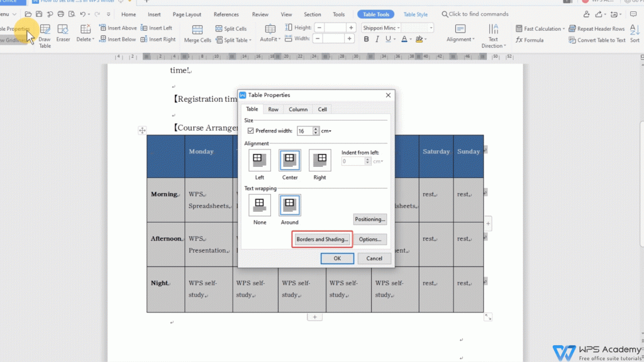Close the Table Properties dialog
This screenshot has width=644, height=362.
click(388, 95)
